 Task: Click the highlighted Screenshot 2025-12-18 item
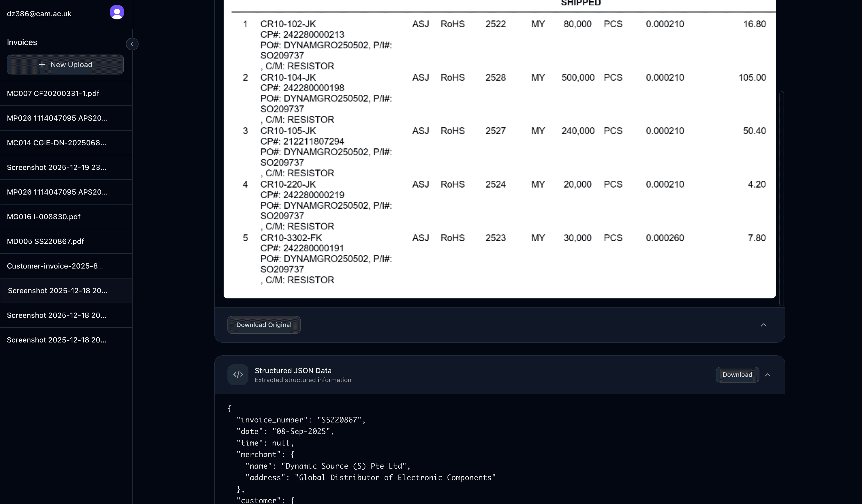57,291
